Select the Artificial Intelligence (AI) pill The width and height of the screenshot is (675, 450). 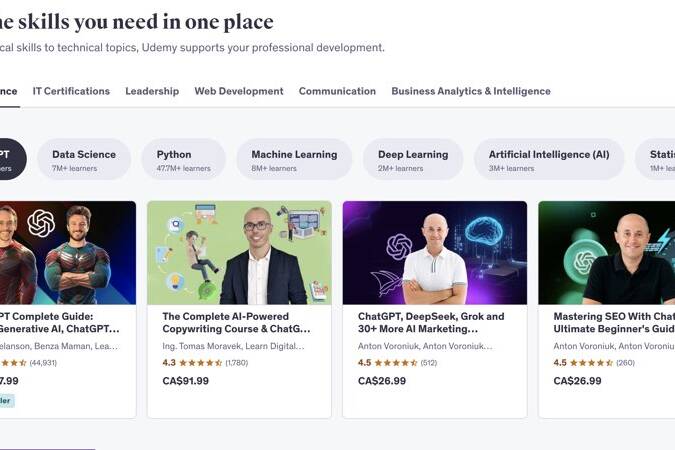click(549, 159)
